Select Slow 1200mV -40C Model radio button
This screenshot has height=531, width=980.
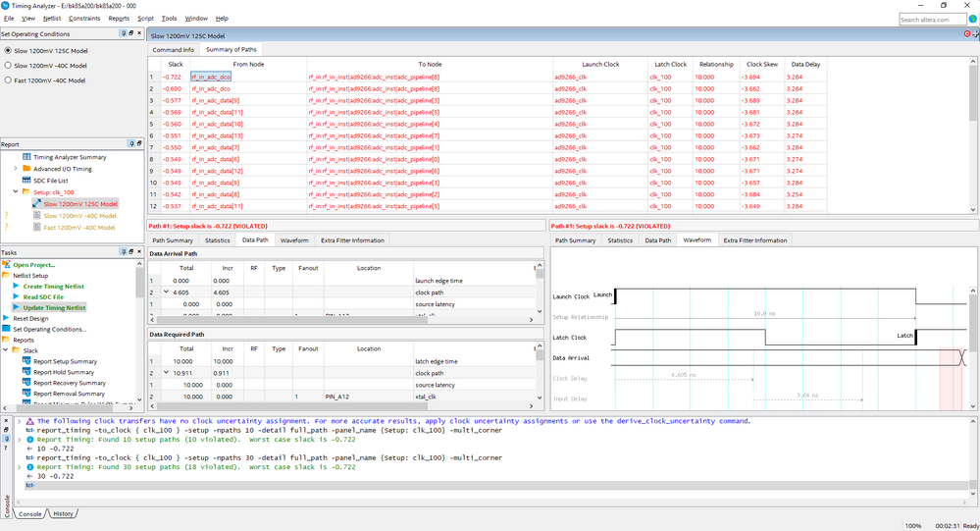(x=8, y=66)
